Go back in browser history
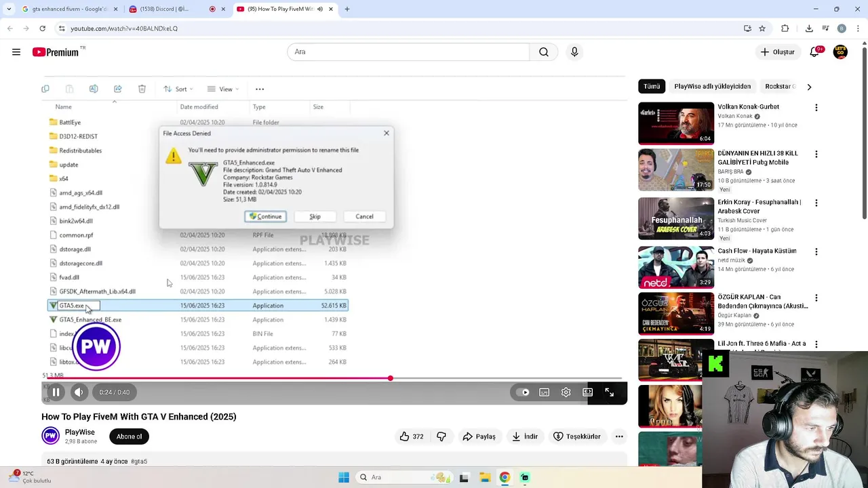This screenshot has width=868, height=488. click(x=10, y=28)
